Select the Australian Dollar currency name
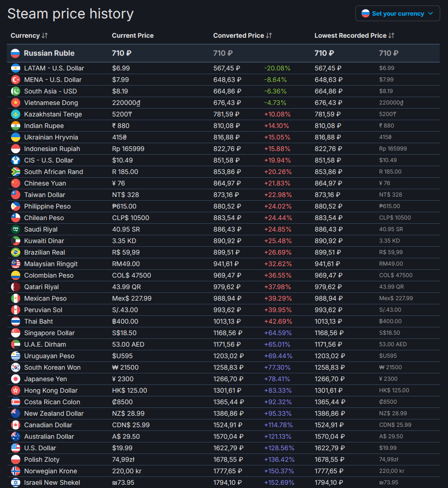Screen dimensions: 448x488 pos(49,436)
